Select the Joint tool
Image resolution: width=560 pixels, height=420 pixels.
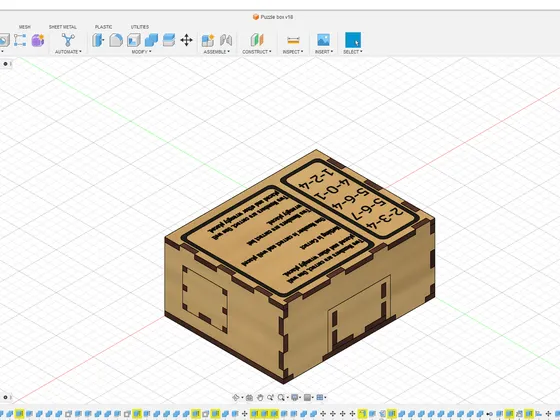[x=226, y=40]
